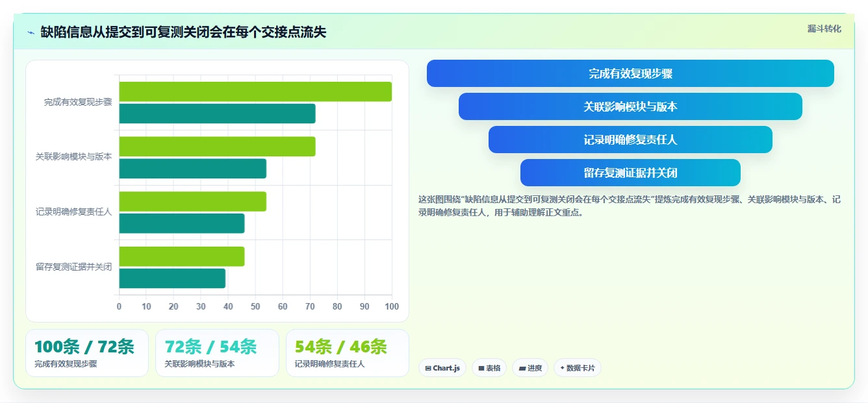Click the 100条 / 72条 data card

(87, 353)
